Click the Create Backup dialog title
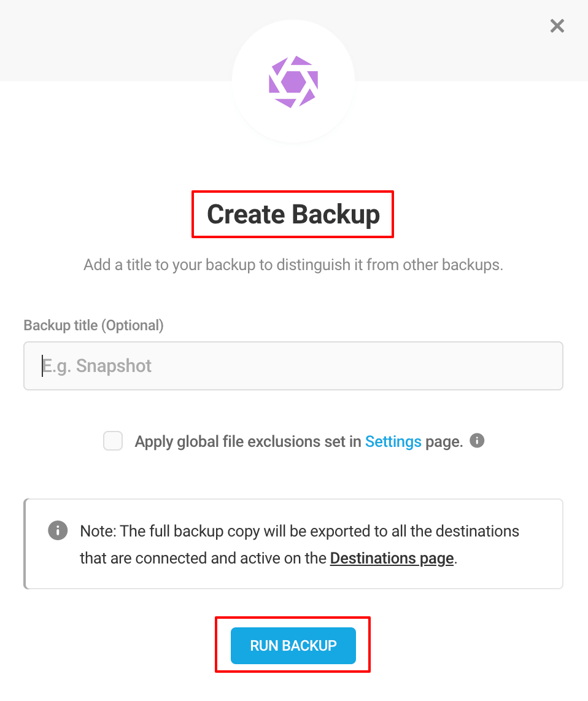 [x=293, y=214]
